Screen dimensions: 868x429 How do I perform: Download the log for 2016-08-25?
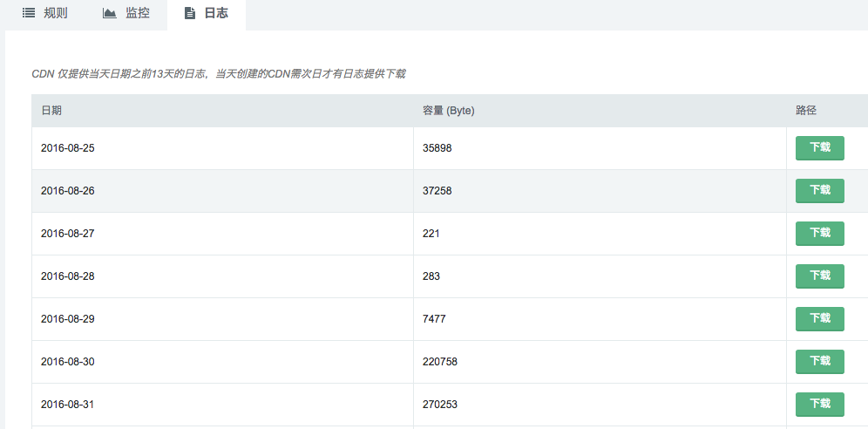point(819,148)
